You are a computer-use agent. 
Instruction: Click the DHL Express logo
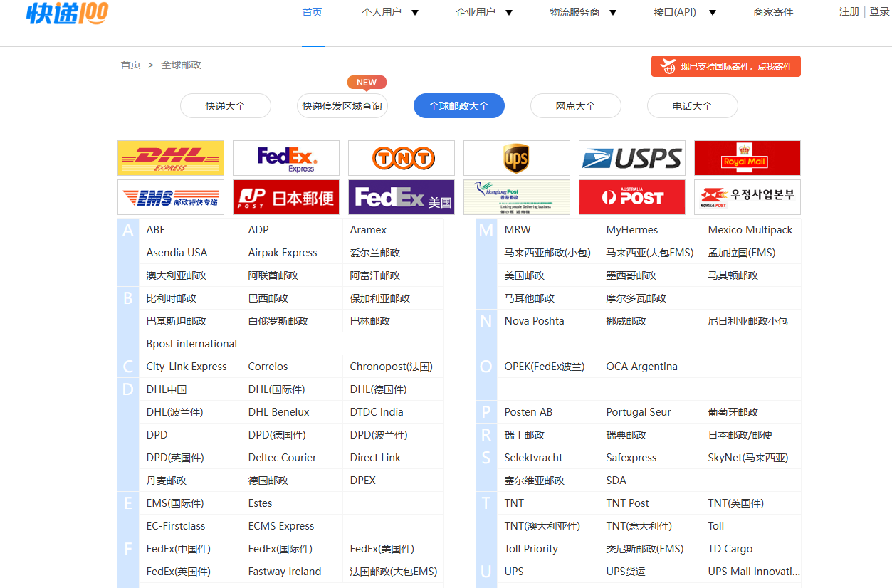coord(170,158)
